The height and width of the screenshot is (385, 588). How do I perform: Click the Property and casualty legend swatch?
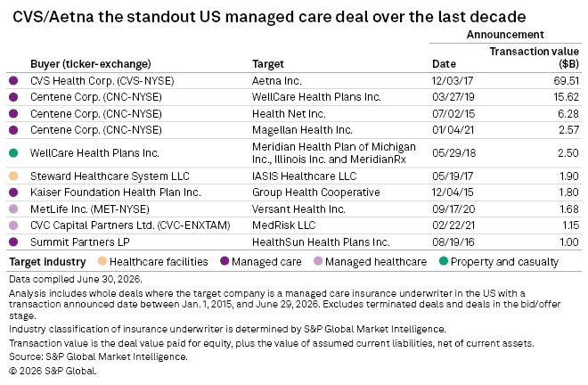point(444,261)
